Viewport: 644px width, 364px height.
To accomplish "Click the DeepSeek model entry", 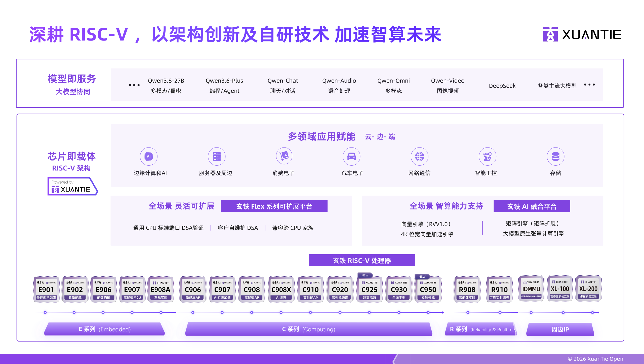I will tap(502, 86).
